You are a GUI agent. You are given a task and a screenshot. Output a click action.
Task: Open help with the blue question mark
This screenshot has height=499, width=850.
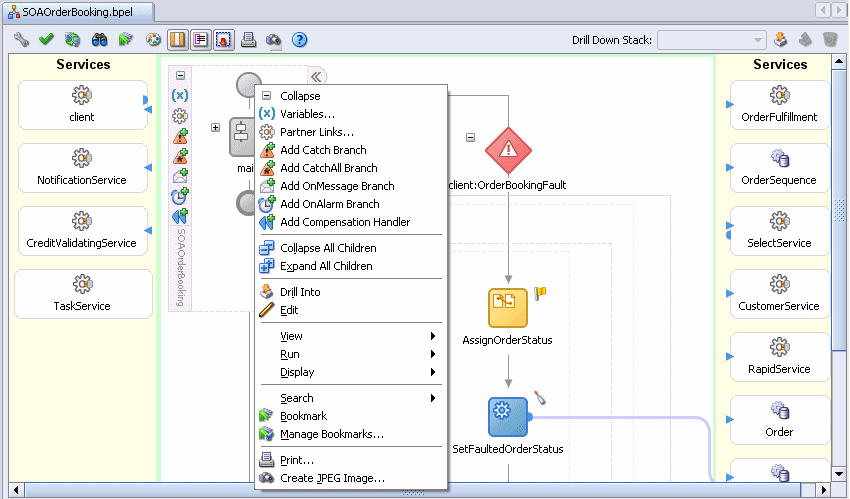[299, 40]
